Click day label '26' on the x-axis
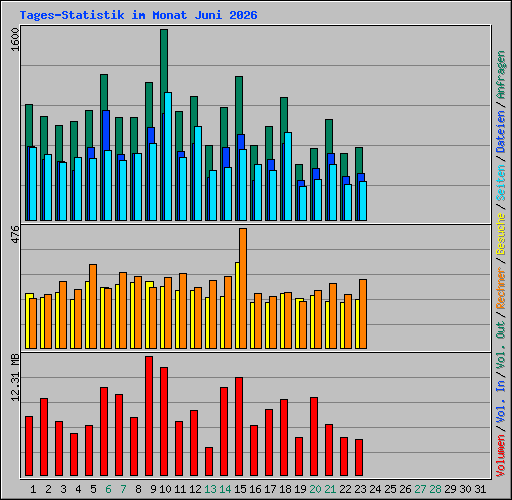Screen dimensions: 512x500 click(x=405, y=489)
